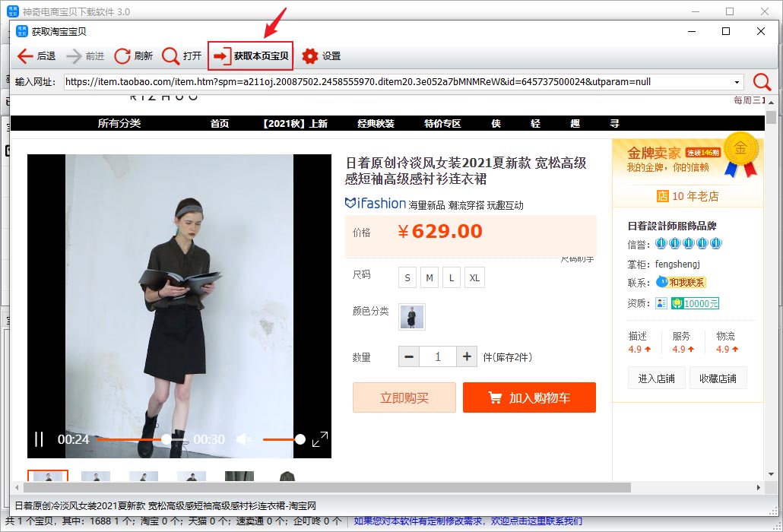Click the shop name 日着設計師服飾品牌

click(x=672, y=226)
